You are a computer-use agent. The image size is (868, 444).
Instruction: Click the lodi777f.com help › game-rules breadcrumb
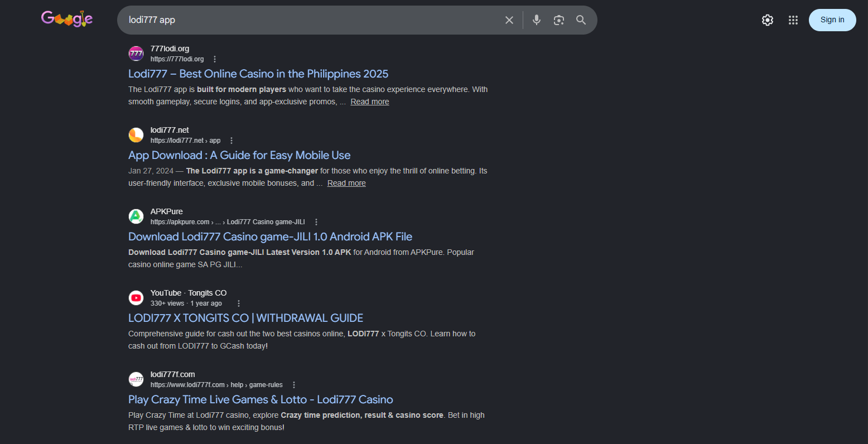(x=216, y=385)
